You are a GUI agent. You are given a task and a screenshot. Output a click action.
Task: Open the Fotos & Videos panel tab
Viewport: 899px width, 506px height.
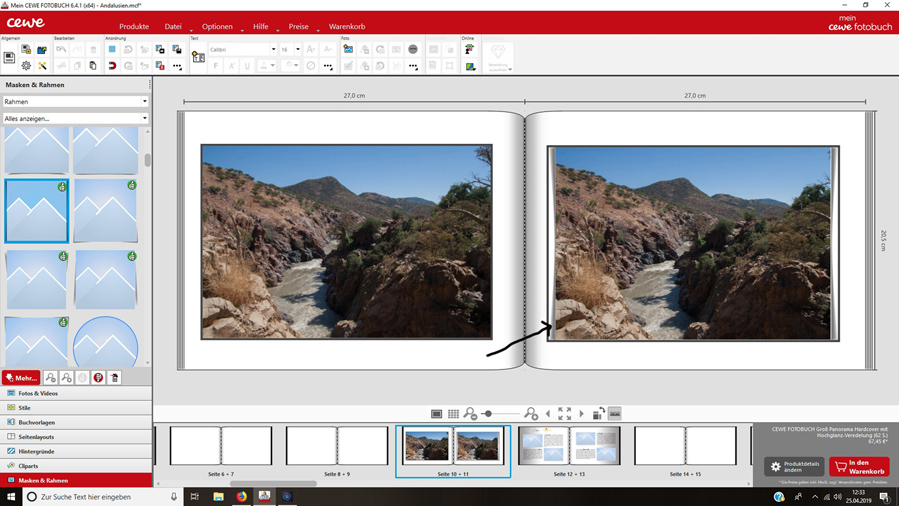(x=38, y=393)
